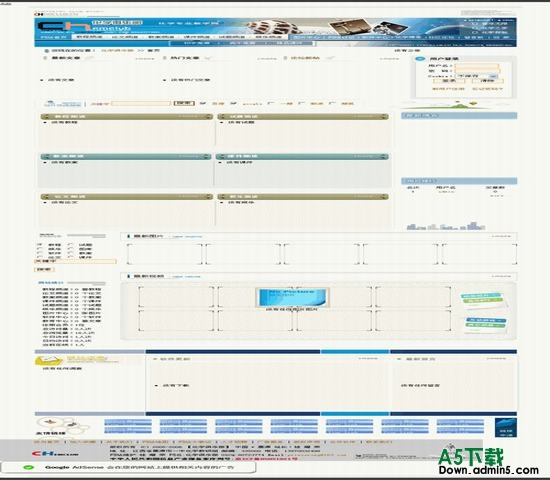The width and height of the screenshot is (550, 480).
Task: Open the 试题频道 nav tab
Action: (233, 37)
